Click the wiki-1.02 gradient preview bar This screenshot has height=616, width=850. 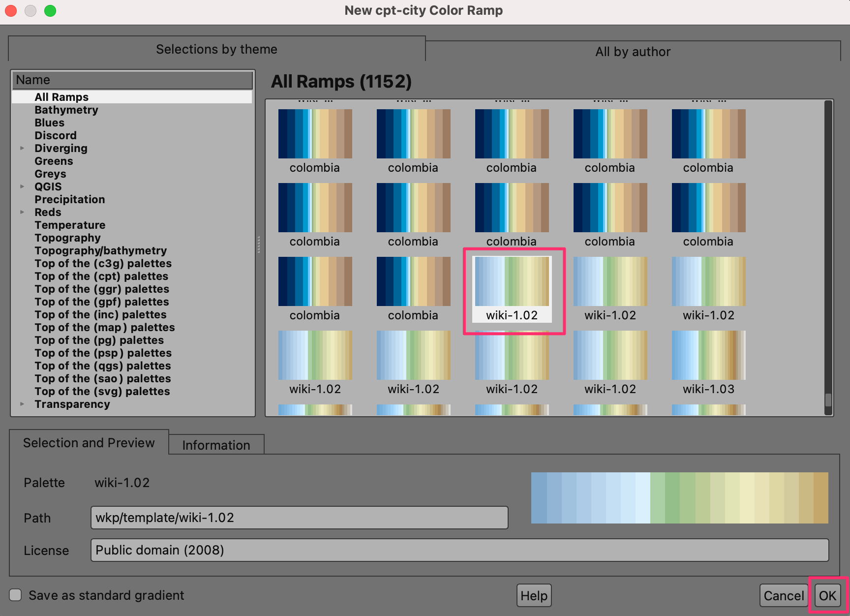pyautogui.click(x=679, y=498)
